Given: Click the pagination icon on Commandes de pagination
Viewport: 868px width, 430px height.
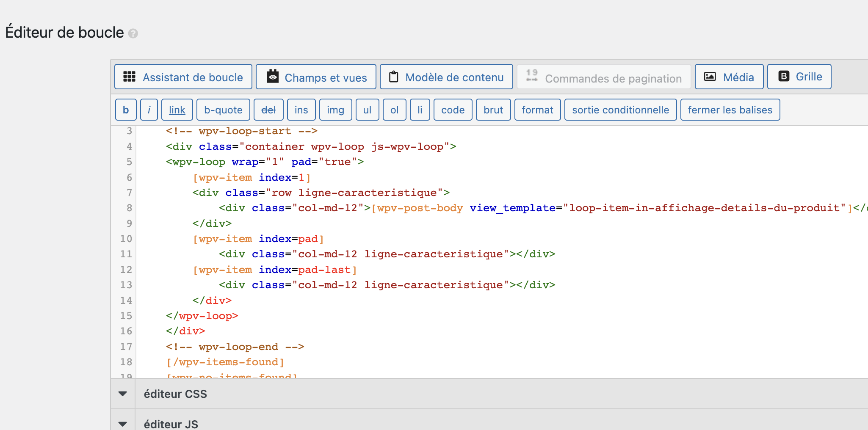Looking at the screenshot, I should click(532, 76).
